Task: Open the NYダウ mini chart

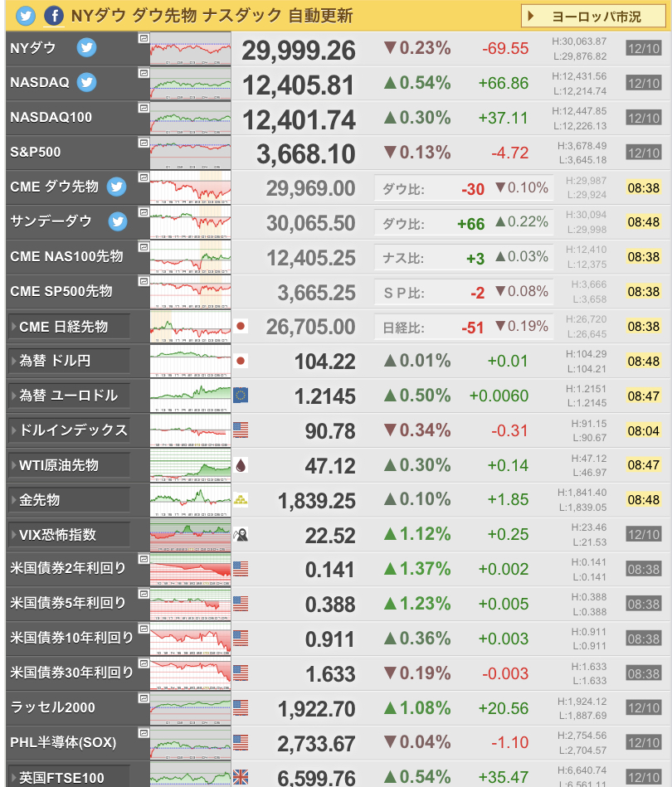Action: 190,49
